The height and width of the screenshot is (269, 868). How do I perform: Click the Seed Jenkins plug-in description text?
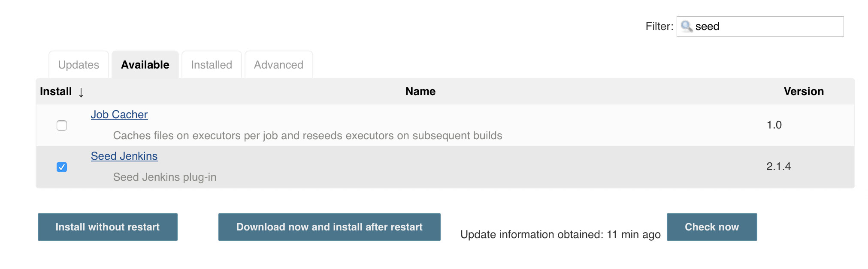tap(165, 177)
